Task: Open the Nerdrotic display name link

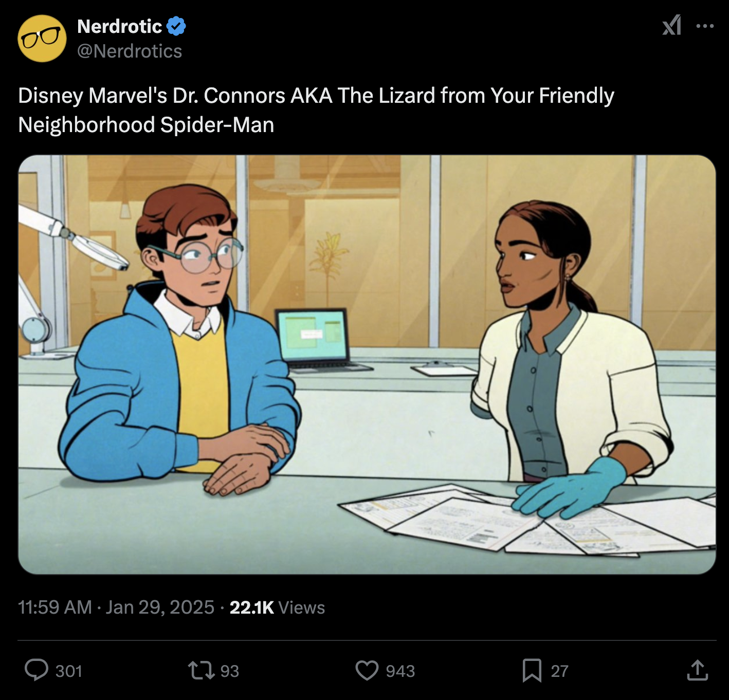Action: (x=119, y=26)
